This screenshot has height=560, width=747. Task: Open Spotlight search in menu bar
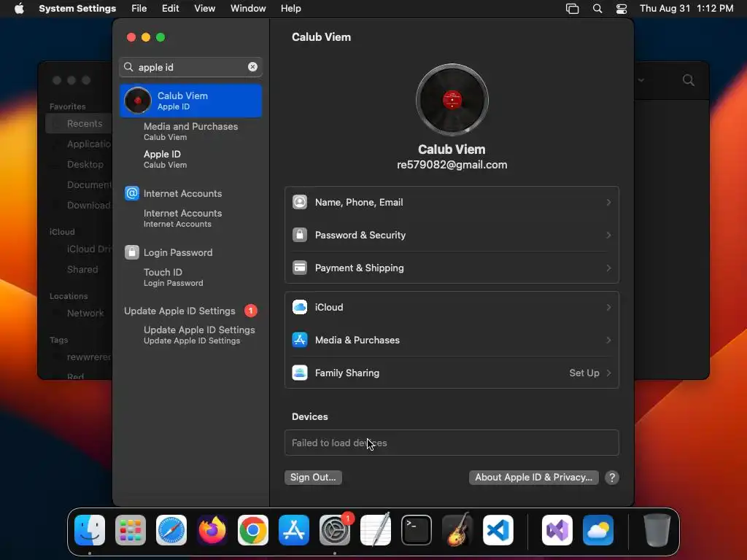pyautogui.click(x=597, y=9)
